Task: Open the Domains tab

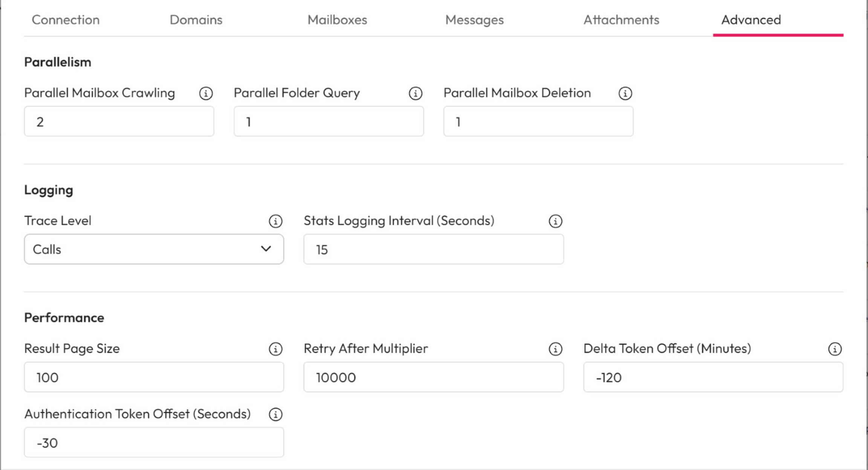Action: [x=196, y=20]
